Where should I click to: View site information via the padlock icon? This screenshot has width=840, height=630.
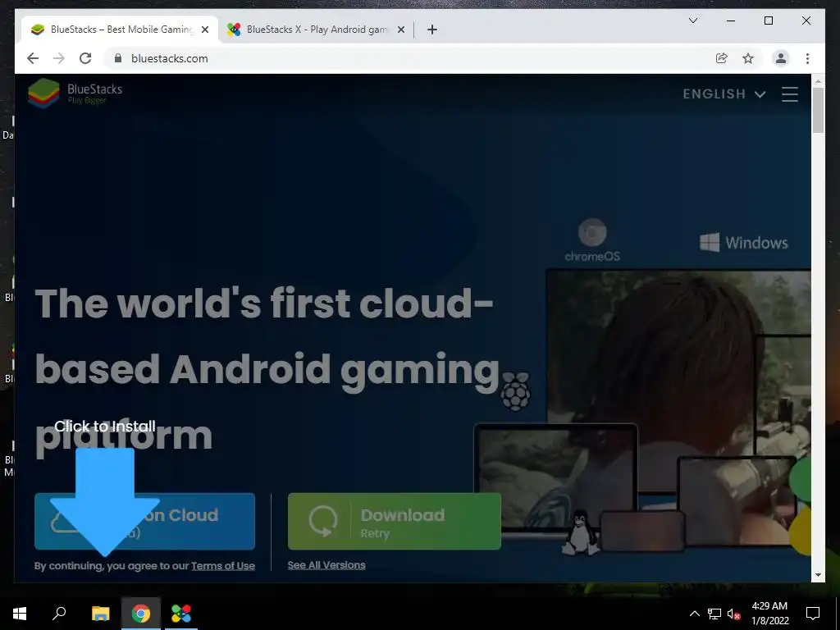click(118, 58)
